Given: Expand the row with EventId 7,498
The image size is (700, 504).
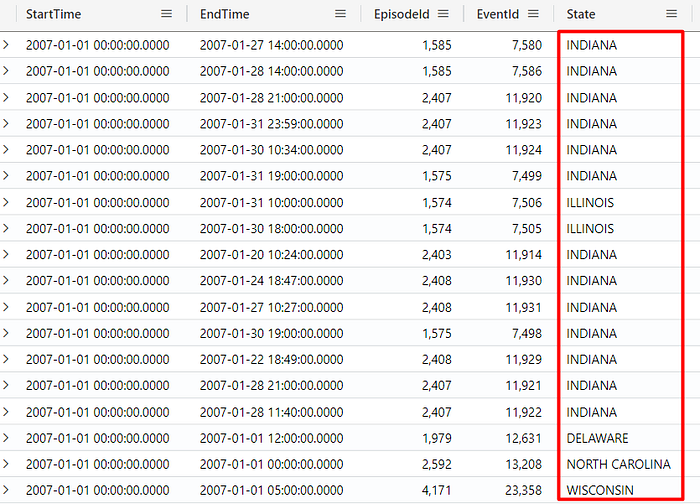Looking at the screenshot, I should (x=6, y=333).
